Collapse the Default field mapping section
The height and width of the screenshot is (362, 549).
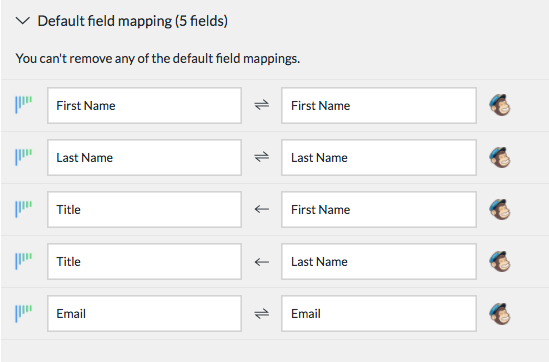pos(23,21)
